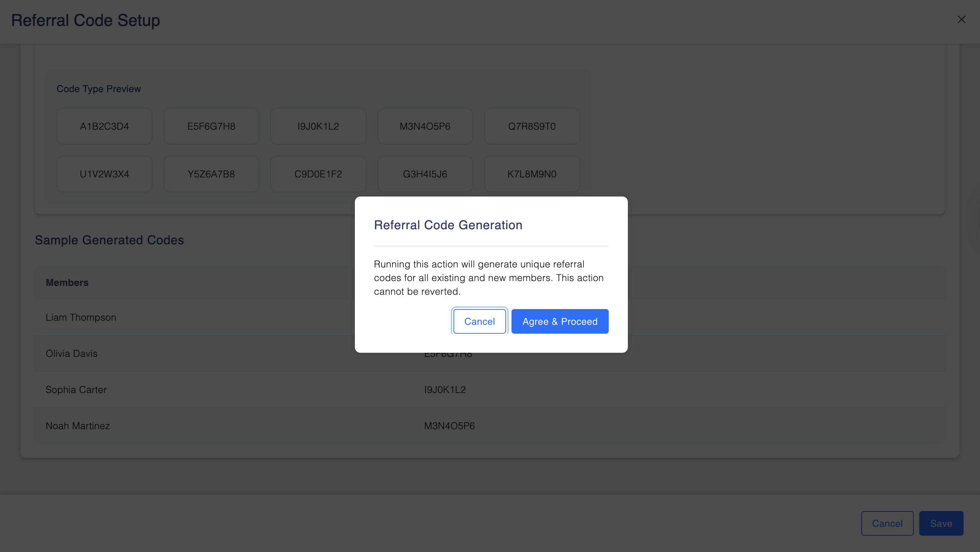Select the Y5Z6A7B8 preview code

pyautogui.click(x=211, y=174)
